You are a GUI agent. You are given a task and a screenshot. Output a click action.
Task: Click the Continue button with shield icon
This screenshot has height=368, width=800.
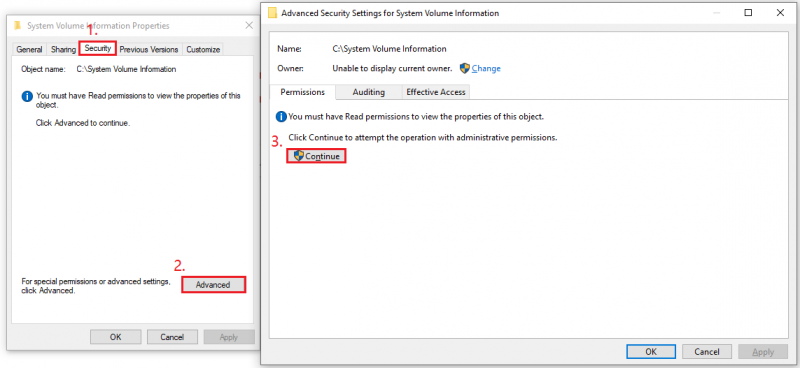316,156
